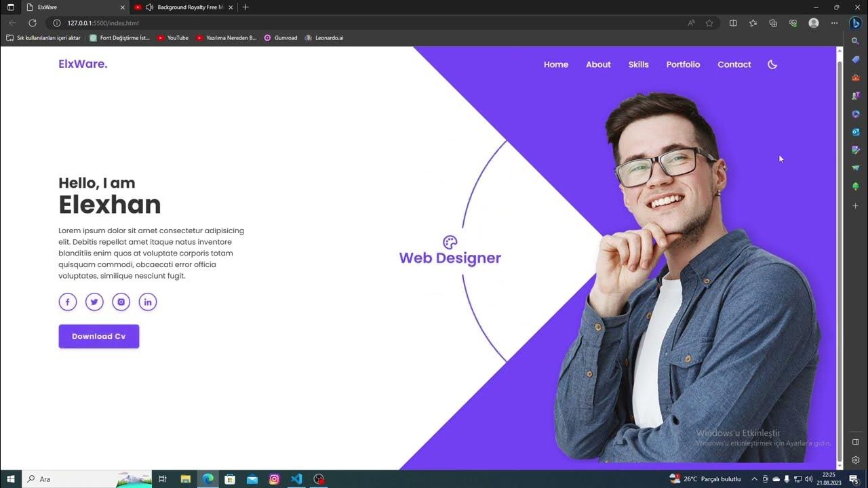Screen dimensions: 868x488
Task: Go back with the browser arrow
Action: click(x=12, y=23)
